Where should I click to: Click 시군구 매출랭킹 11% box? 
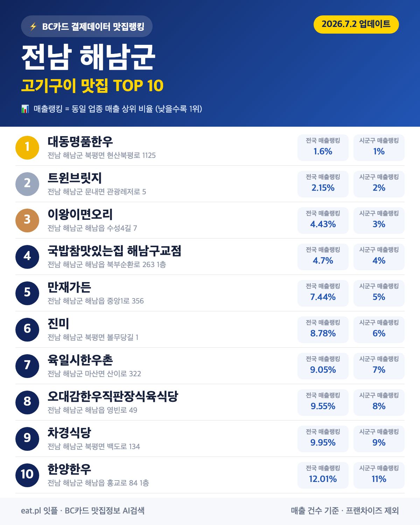(x=379, y=475)
